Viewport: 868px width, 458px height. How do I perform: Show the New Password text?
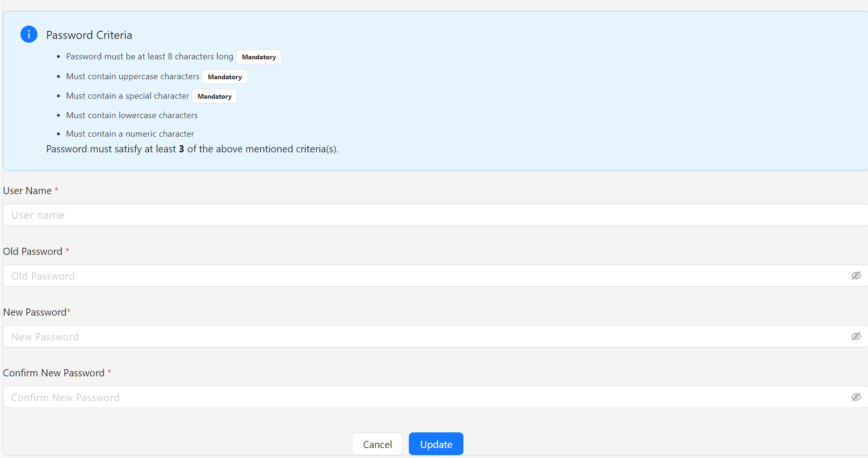click(857, 336)
